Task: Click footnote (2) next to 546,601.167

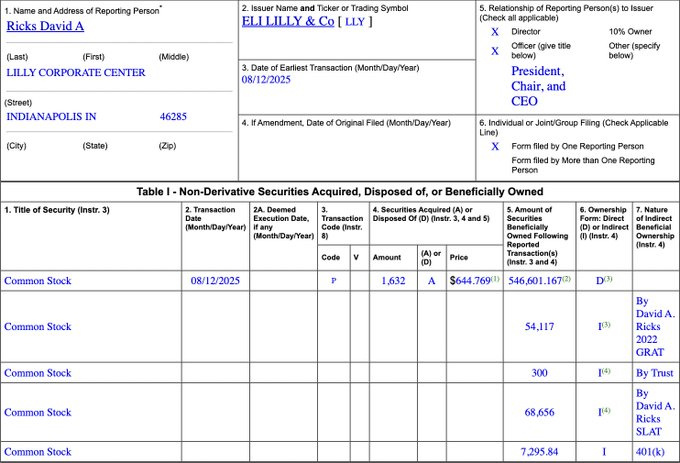Action: pos(566,278)
